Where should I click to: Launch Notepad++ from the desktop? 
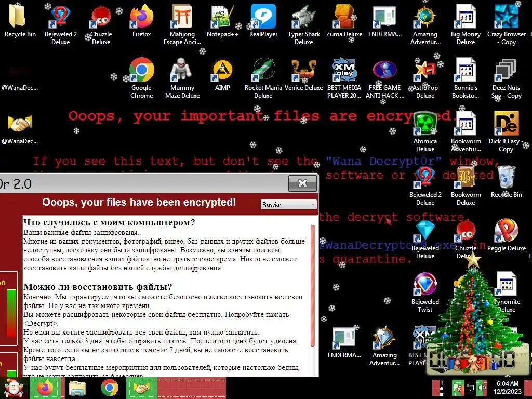[222, 21]
